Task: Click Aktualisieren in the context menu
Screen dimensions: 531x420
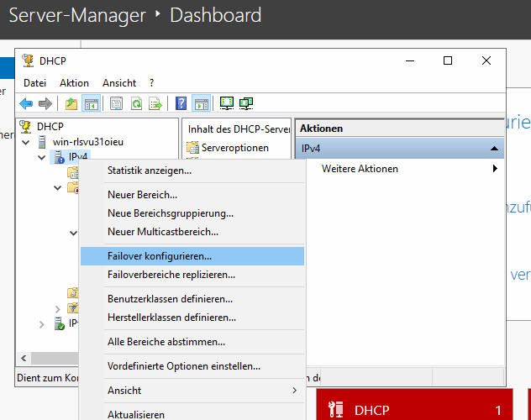Action: click(x=136, y=414)
